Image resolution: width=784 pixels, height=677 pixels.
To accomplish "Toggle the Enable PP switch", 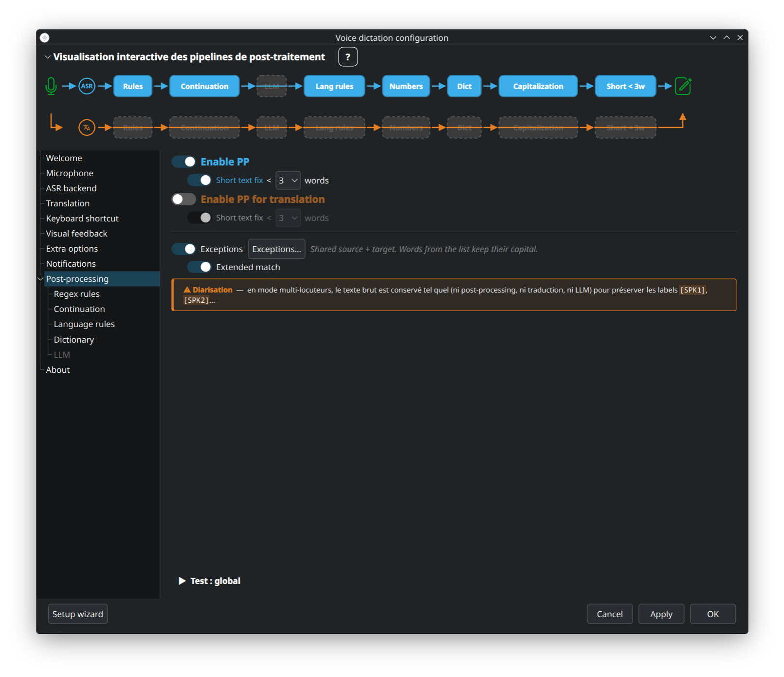I will tap(184, 162).
